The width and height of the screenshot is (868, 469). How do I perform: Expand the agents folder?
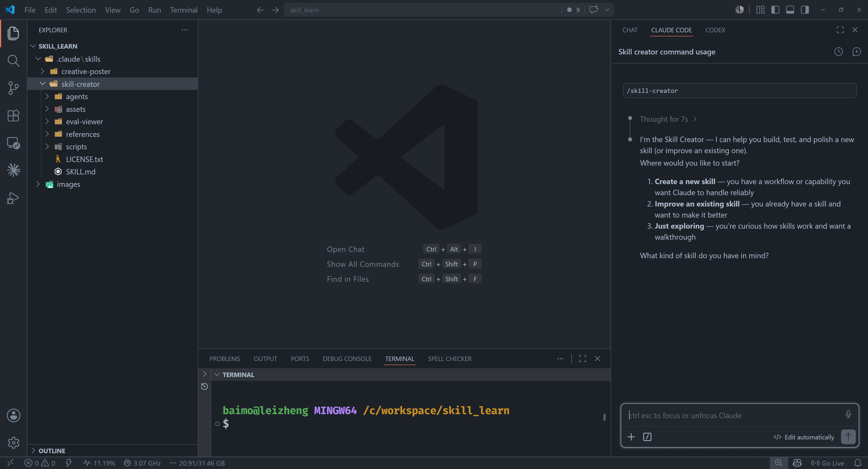click(47, 97)
